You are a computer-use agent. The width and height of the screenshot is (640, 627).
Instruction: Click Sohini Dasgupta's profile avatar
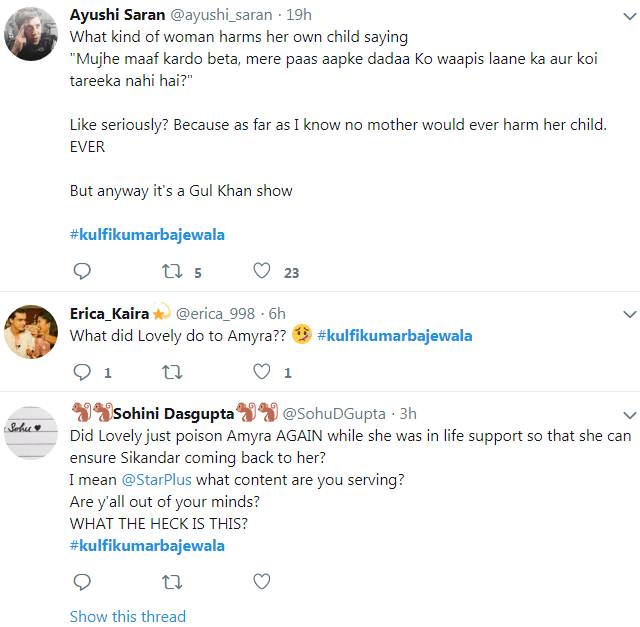click(x=31, y=431)
